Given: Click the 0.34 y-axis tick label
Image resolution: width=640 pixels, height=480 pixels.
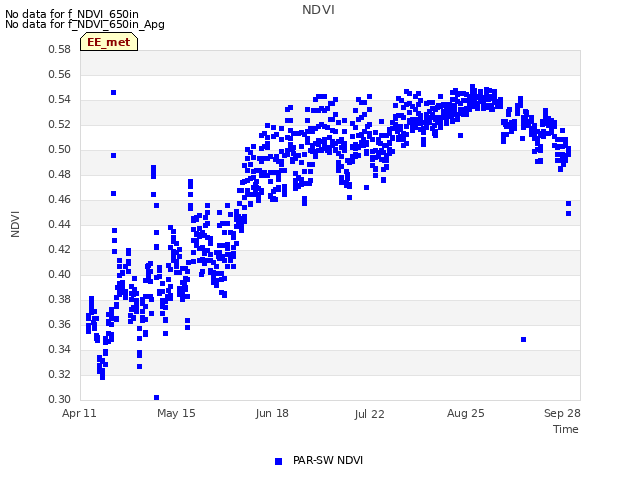Looking at the screenshot, I should pos(60,349).
